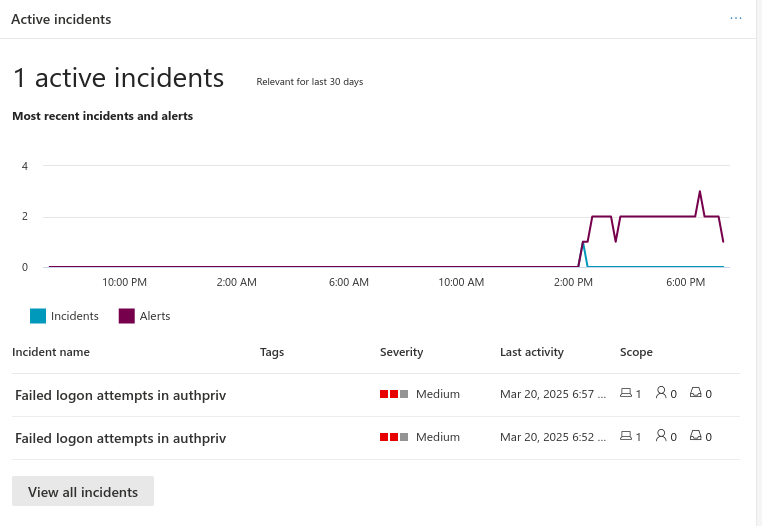Click the user scope icon for 6:52 incident

tap(661, 437)
